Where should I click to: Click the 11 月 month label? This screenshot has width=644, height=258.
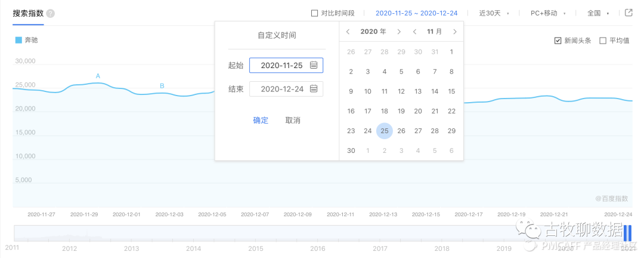point(435,32)
